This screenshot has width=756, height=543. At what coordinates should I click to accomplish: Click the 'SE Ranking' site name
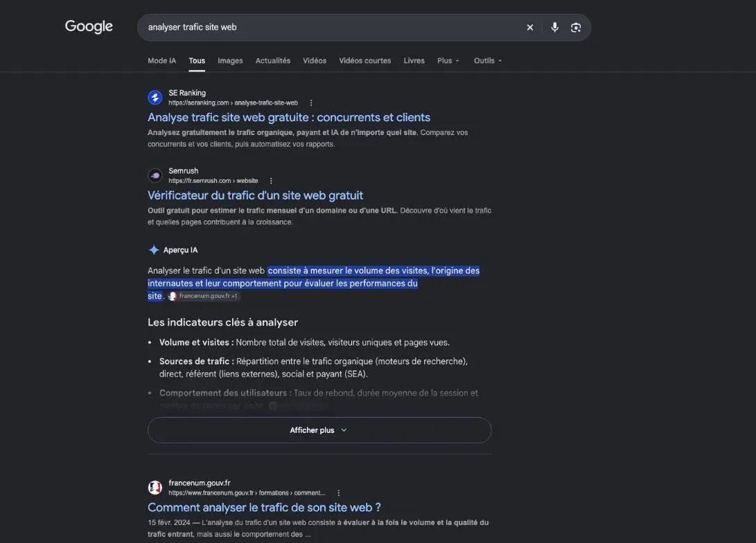(x=187, y=93)
